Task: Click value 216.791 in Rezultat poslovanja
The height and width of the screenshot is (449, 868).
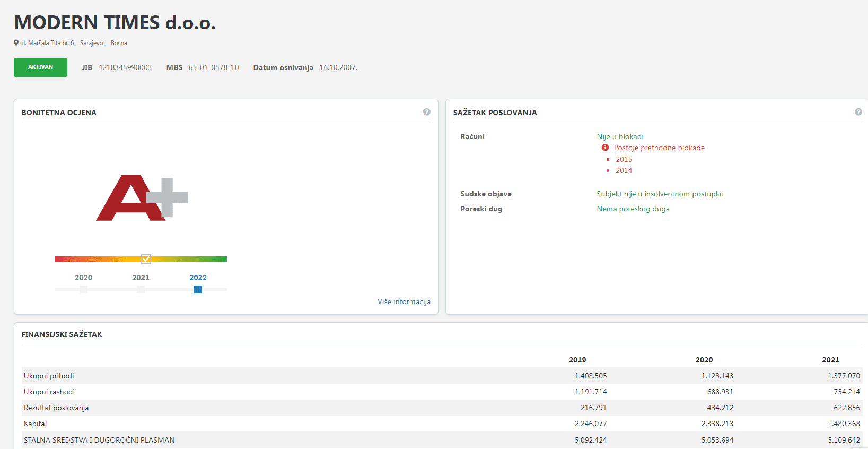Action: click(x=593, y=408)
